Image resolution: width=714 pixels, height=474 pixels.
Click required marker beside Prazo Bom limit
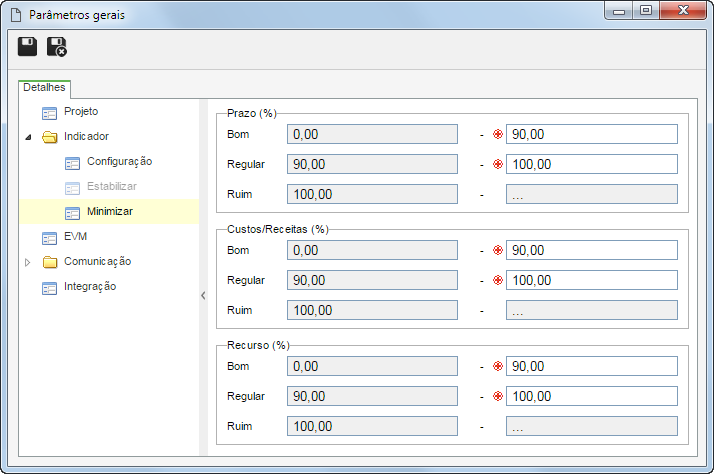[498, 134]
